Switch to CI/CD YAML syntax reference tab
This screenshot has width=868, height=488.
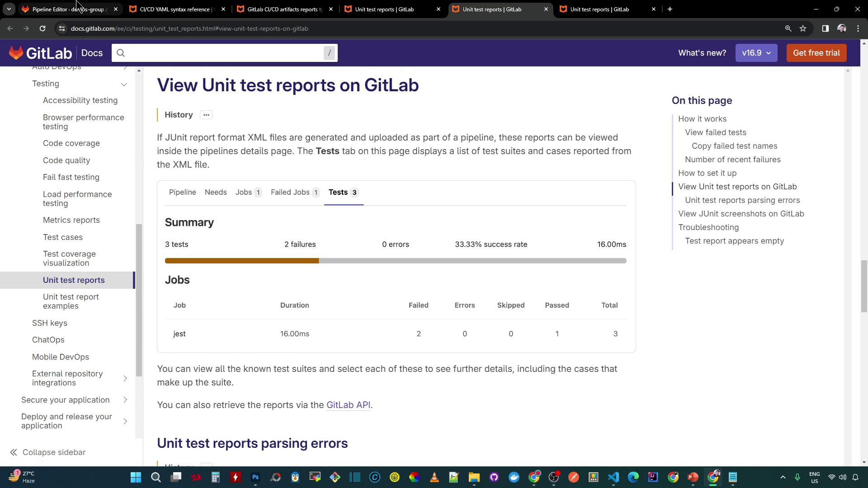(x=176, y=9)
